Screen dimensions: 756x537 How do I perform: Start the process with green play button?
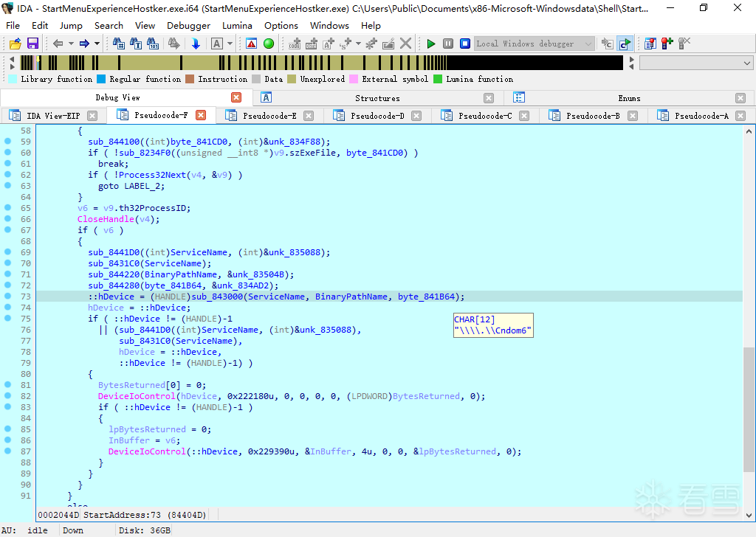pyautogui.click(x=431, y=44)
